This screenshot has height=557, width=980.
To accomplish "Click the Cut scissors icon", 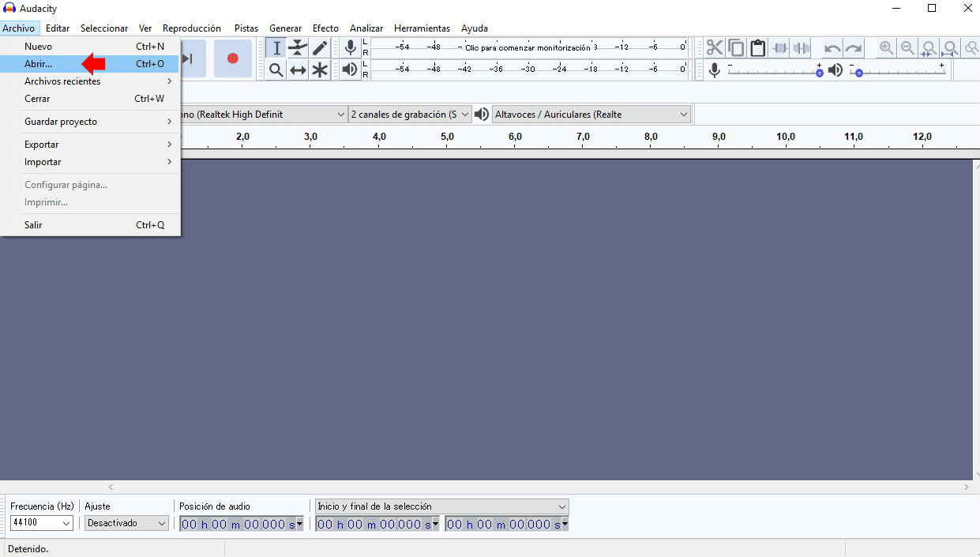I will tap(715, 48).
